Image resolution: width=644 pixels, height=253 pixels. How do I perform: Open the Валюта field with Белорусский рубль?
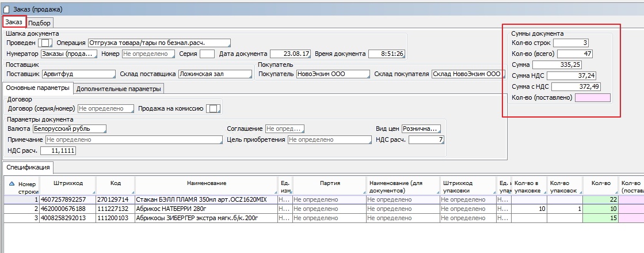[x=70, y=129]
